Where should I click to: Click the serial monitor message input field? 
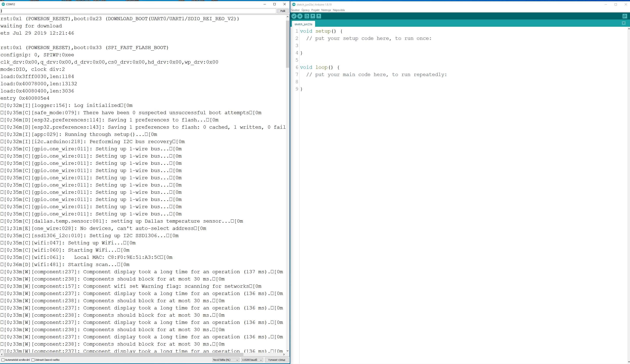138,11
